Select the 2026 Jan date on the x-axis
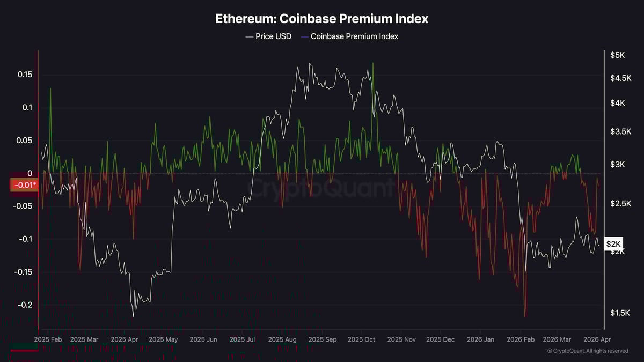 [480, 339]
